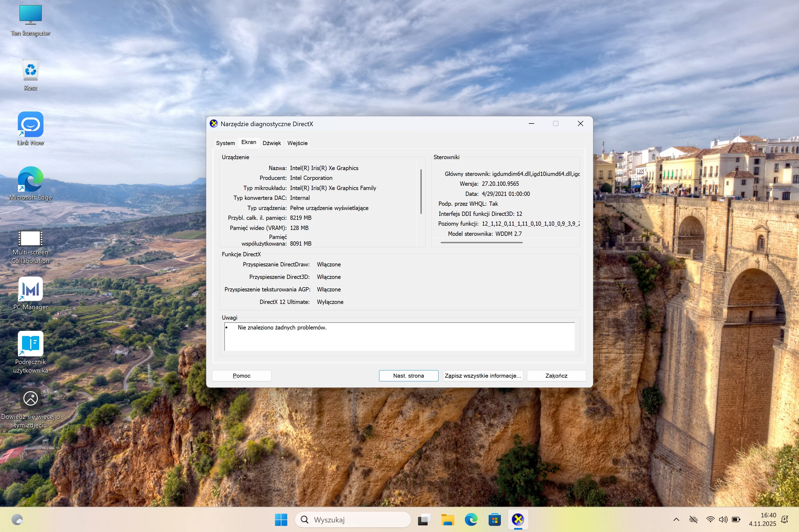Click the Zakończ button
Viewport: 799px width, 532px height.
(x=556, y=376)
